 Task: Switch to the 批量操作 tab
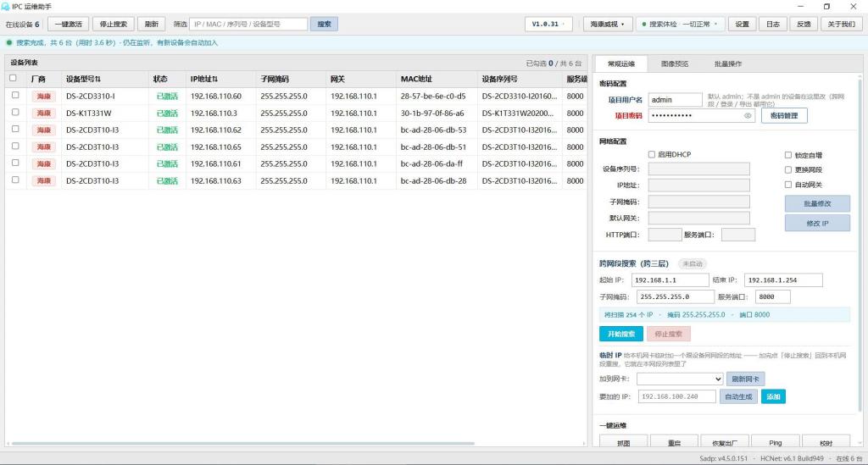click(x=728, y=64)
